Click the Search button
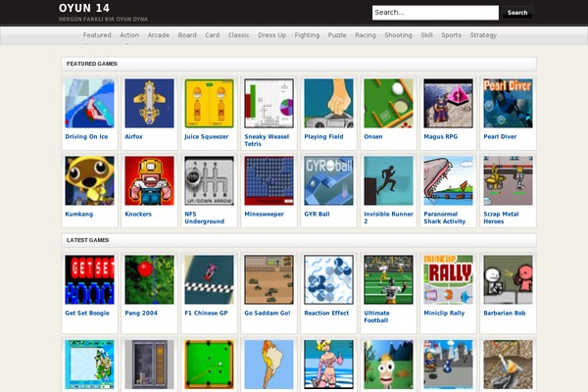Screen dimensions: 588x392 (516, 13)
